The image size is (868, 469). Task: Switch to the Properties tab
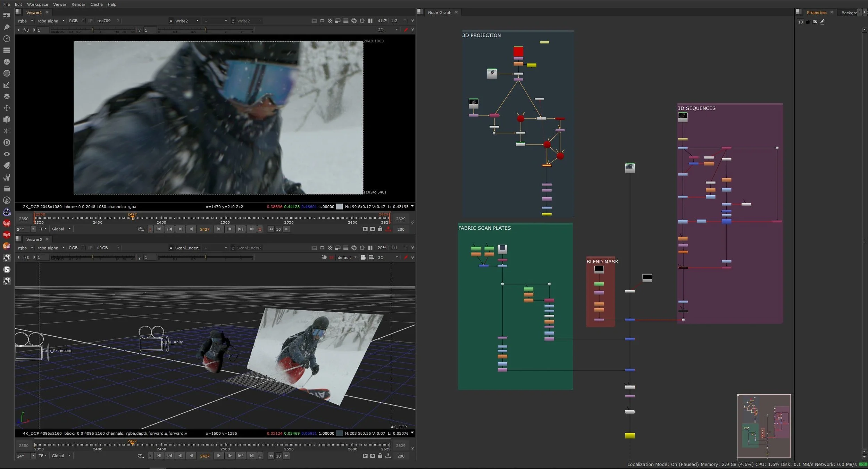click(x=816, y=13)
